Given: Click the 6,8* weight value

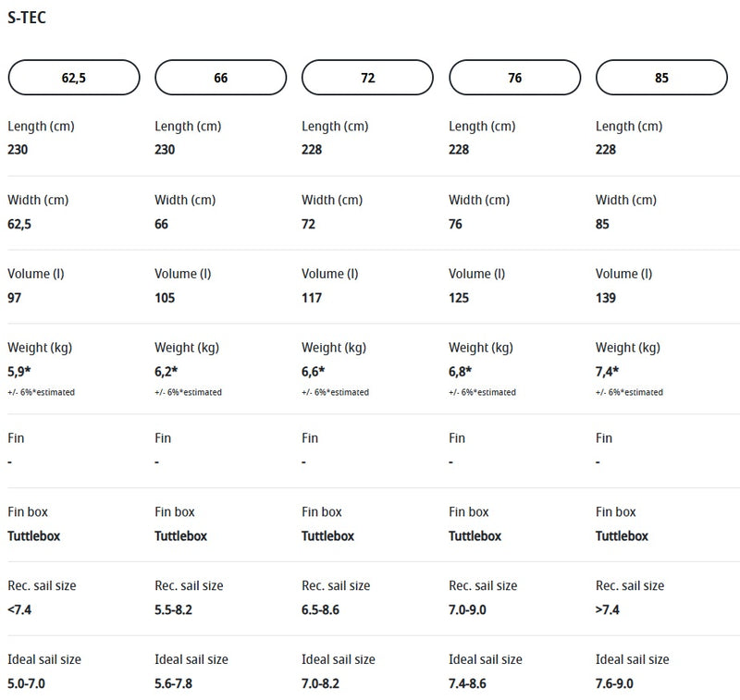Looking at the screenshot, I should (461, 372).
